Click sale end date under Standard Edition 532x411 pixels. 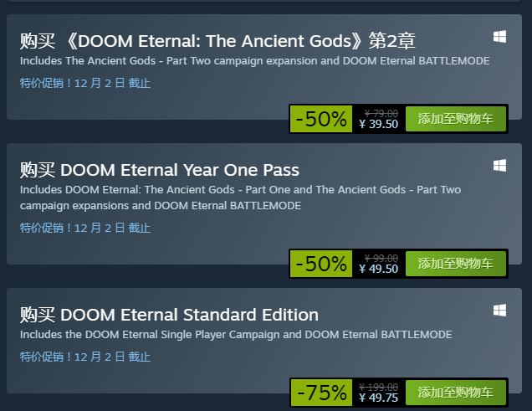tap(84, 357)
